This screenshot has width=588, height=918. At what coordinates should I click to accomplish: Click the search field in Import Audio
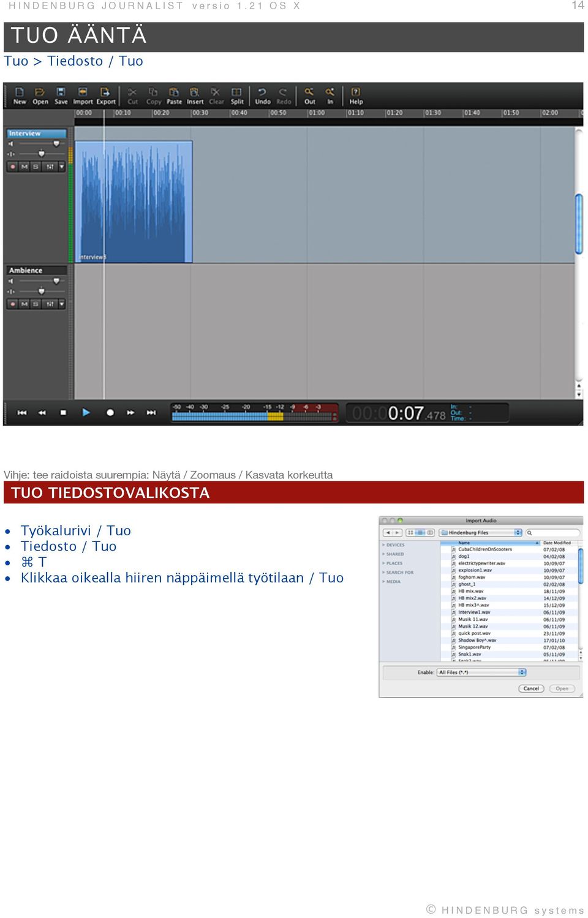pyautogui.click(x=552, y=532)
